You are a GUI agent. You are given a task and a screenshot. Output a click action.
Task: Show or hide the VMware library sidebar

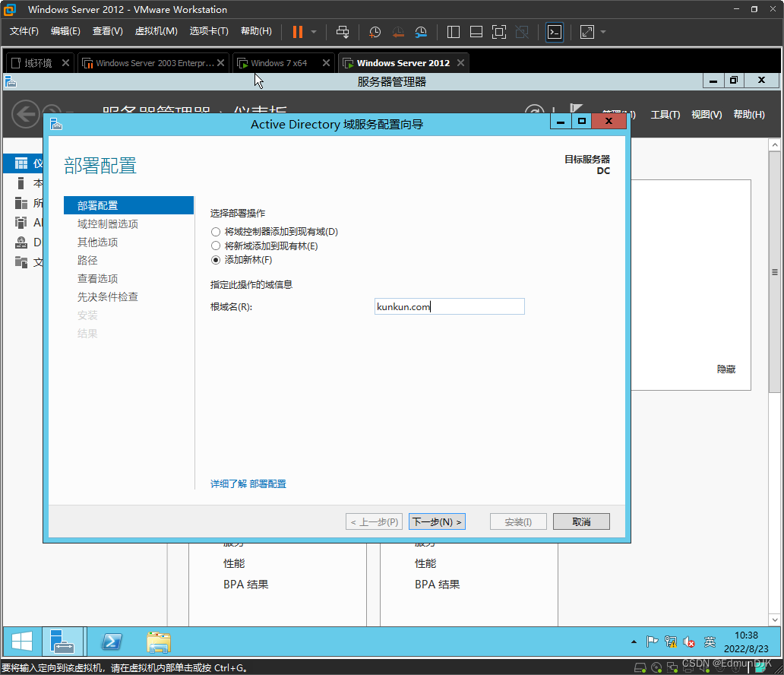454,32
